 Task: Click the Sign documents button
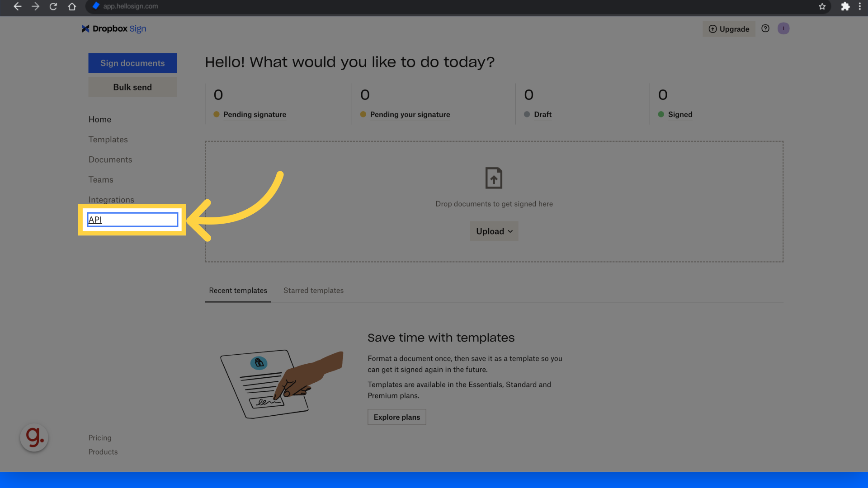tap(132, 63)
